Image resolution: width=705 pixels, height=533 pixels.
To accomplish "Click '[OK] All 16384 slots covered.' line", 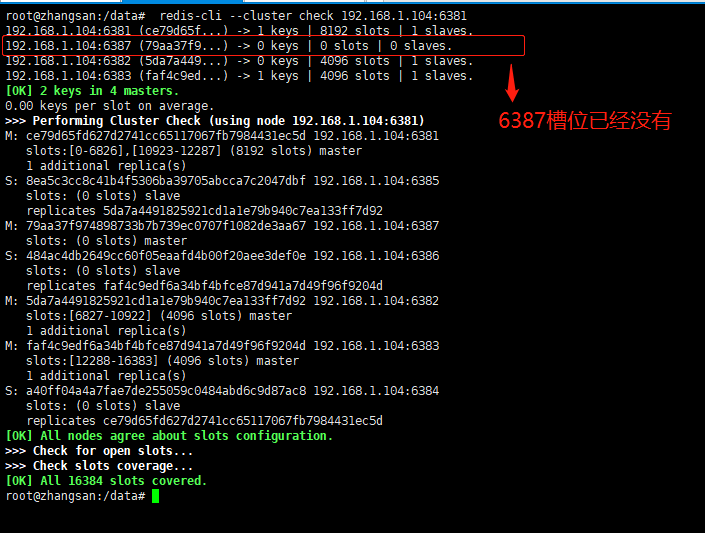I will point(106,481).
